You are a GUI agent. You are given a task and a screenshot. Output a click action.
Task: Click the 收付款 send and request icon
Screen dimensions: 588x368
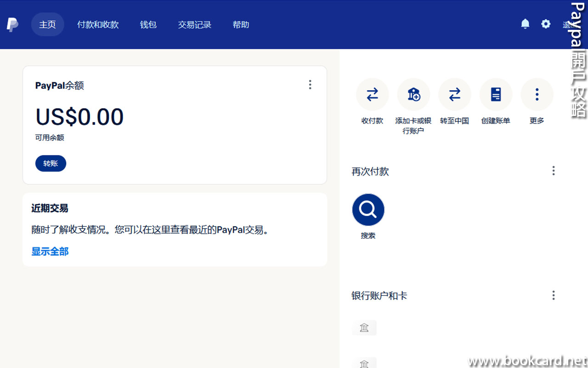(372, 95)
